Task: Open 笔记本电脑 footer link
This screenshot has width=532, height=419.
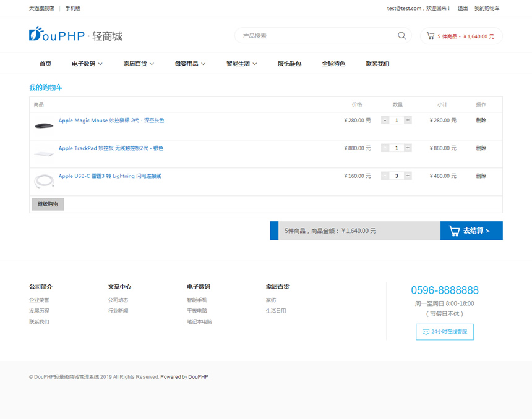Action: [x=199, y=322]
